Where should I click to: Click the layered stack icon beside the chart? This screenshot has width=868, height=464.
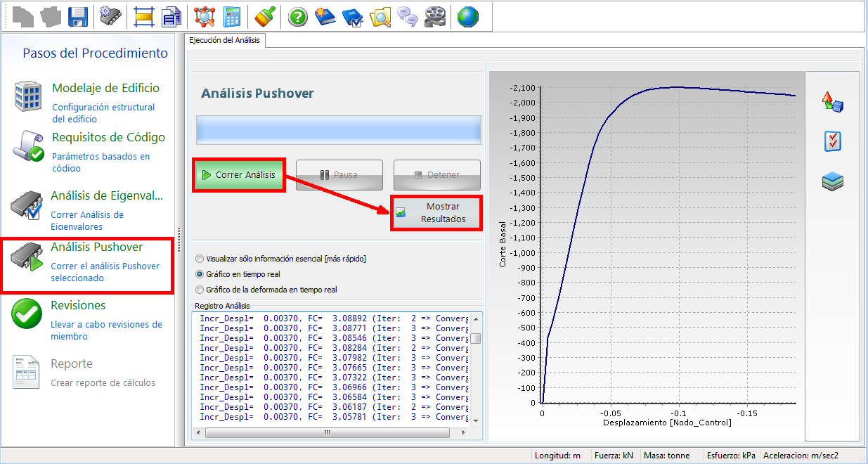coord(832,182)
